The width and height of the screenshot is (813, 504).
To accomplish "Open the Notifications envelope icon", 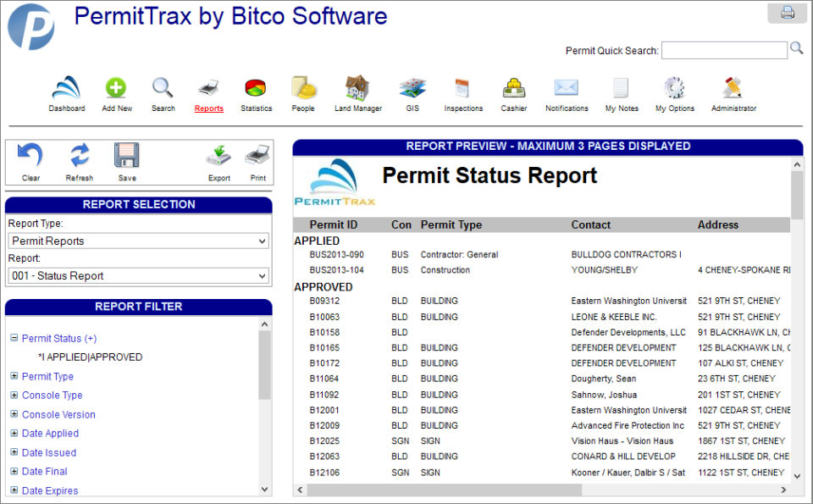I will click(567, 87).
